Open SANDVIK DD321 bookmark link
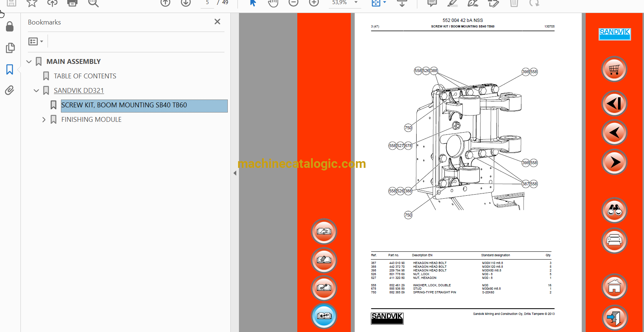 pyautogui.click(x=79, y=91)
